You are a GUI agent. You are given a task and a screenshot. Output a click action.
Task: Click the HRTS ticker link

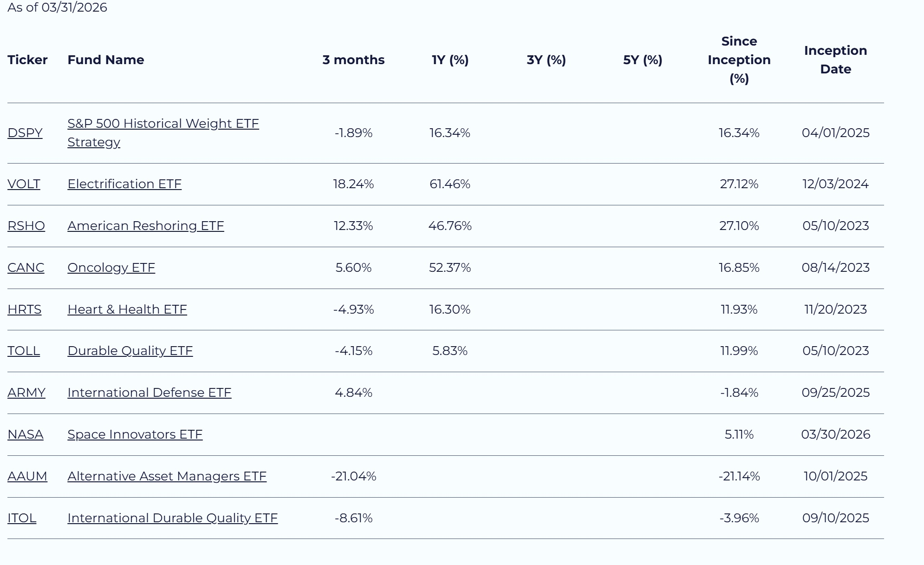[25, 309]
